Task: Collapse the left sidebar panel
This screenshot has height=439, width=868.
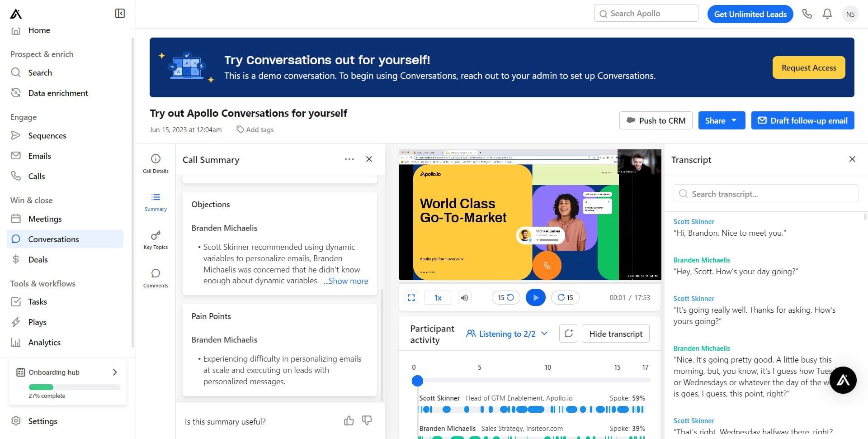Action: [x=120, y=14]
